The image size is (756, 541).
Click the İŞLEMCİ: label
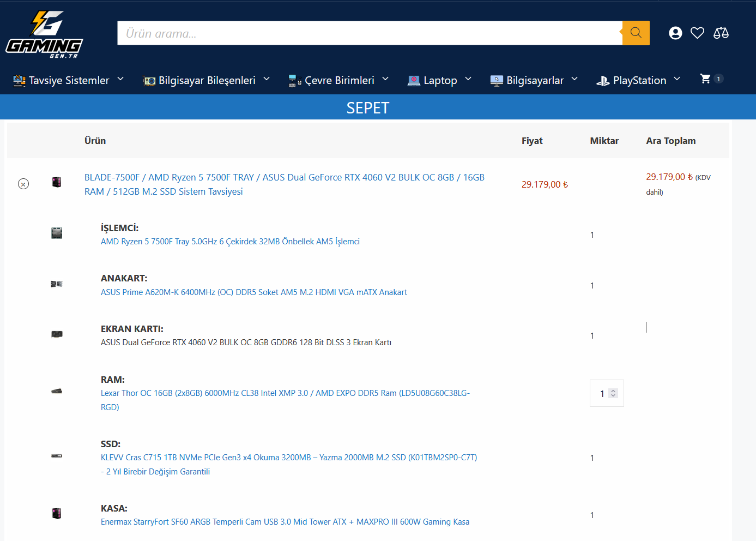119,228
